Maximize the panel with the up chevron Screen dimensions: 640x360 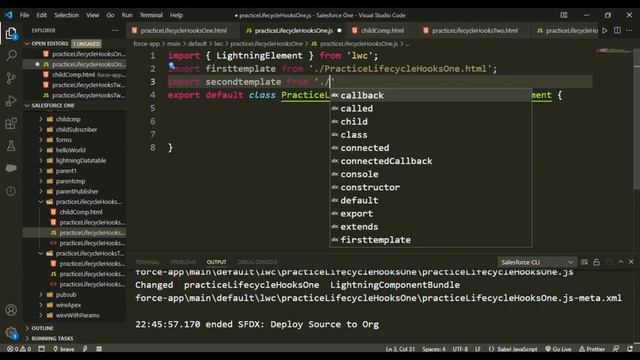click(621, 262)
